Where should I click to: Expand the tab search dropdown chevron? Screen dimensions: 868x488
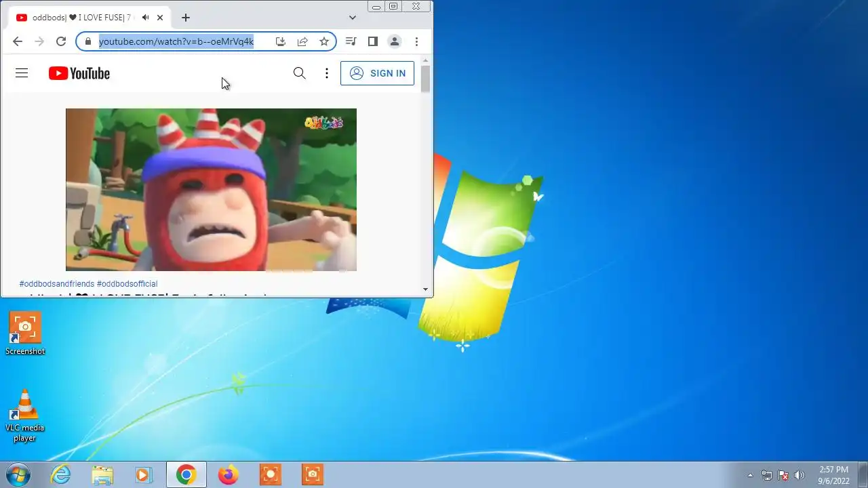coord(353,18)
